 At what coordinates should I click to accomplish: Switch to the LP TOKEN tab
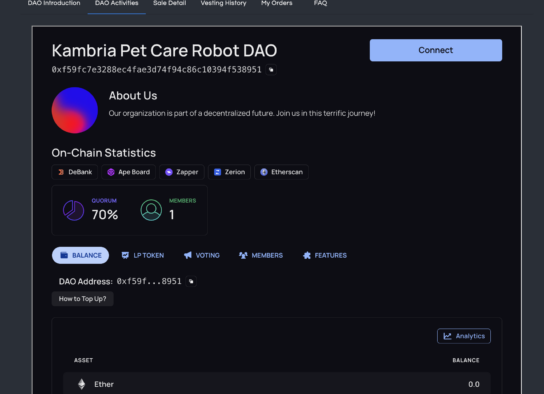coord(143,255)
